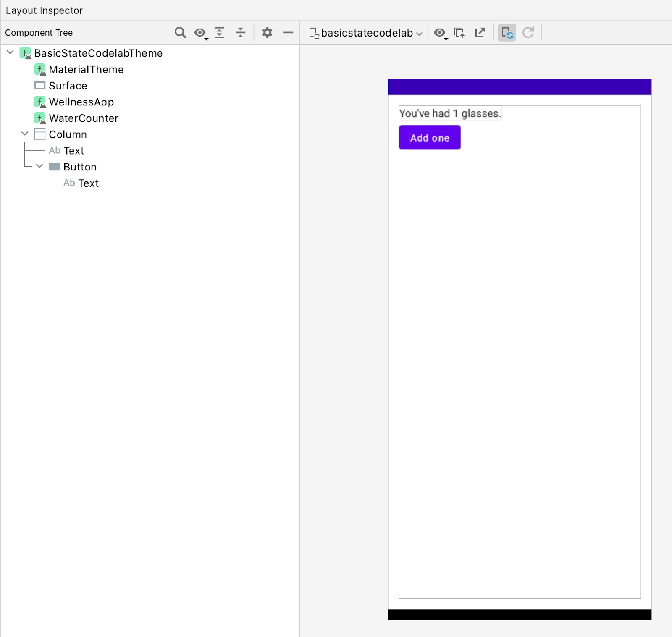
Task: Toggle the snapshot capture control
Action: [x=459, y=32]
